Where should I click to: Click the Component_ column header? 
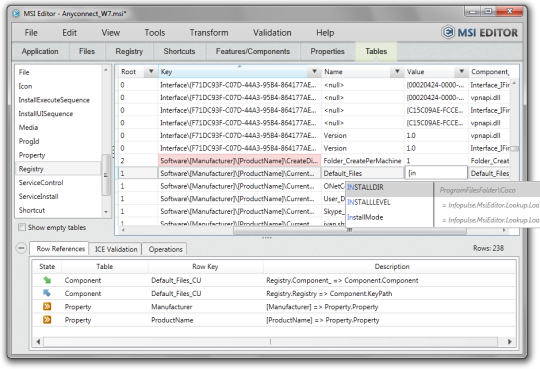[x=490, y=72]
